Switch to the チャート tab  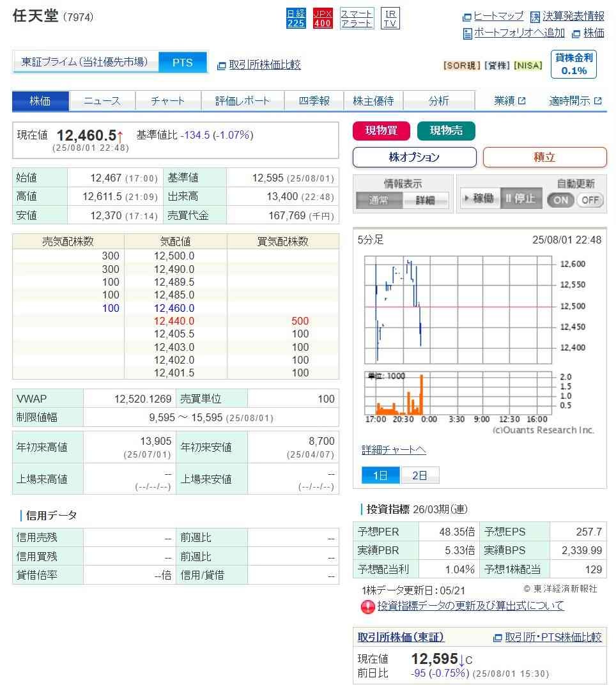167,101
